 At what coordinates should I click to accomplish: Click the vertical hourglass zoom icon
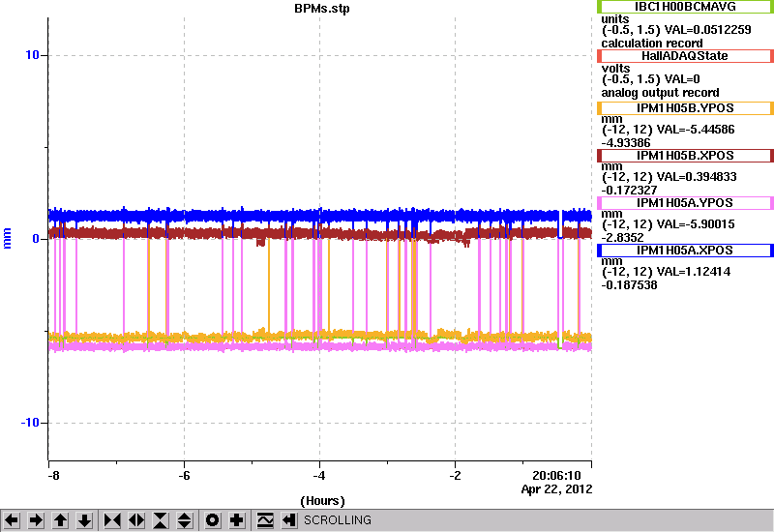pos(161,520)
